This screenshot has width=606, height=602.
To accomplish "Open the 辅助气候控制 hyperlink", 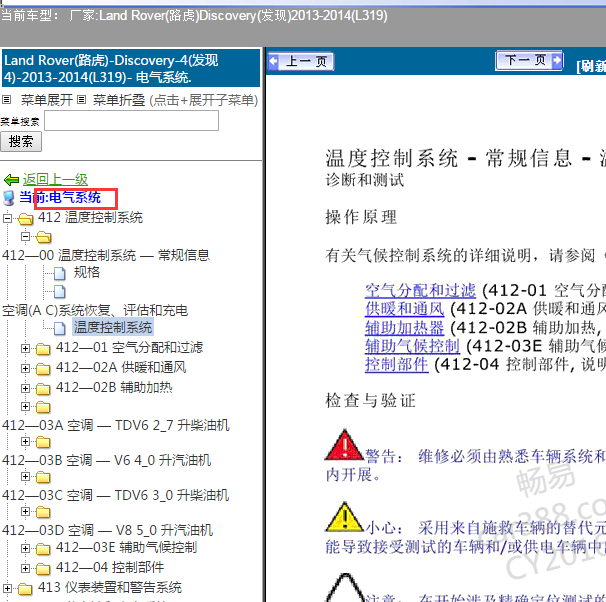I will pos(412,346).
